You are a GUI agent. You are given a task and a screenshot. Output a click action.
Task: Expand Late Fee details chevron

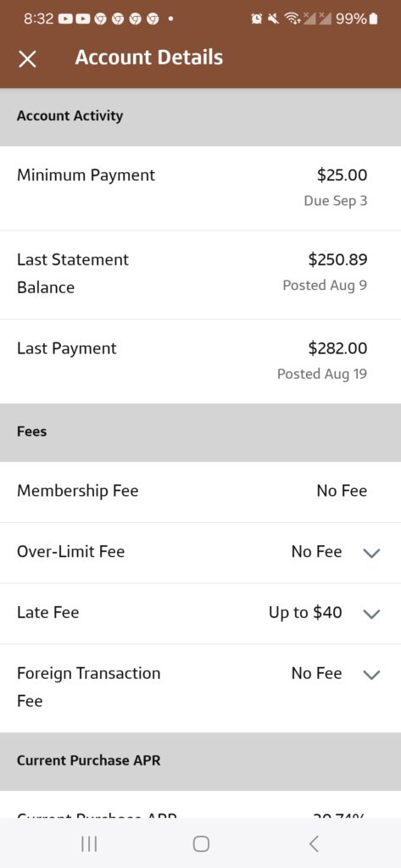click(x=371, y=614)
